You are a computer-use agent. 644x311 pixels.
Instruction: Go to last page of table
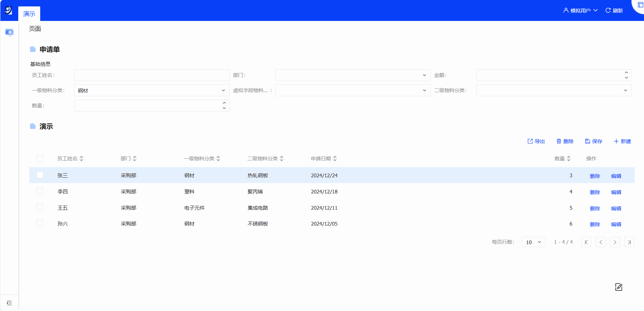629,242
